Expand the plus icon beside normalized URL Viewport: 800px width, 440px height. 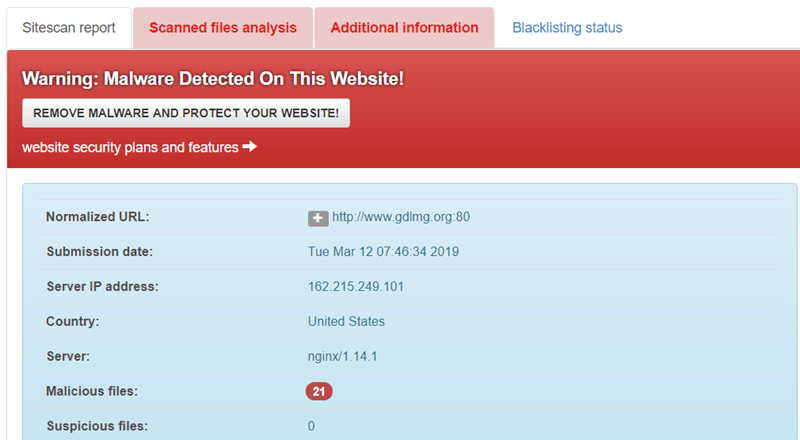[318, 218]
